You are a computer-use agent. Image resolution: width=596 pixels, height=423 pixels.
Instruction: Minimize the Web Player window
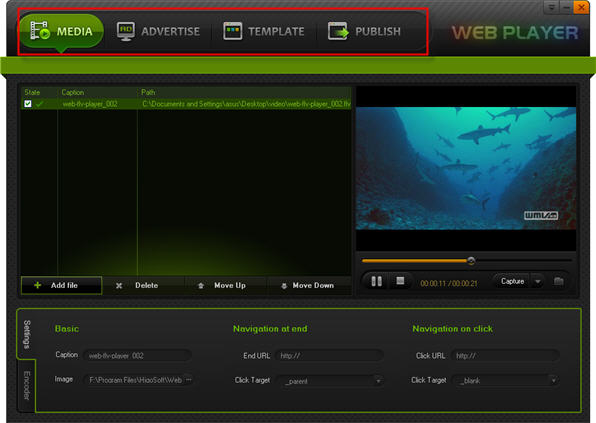(566, 7)
